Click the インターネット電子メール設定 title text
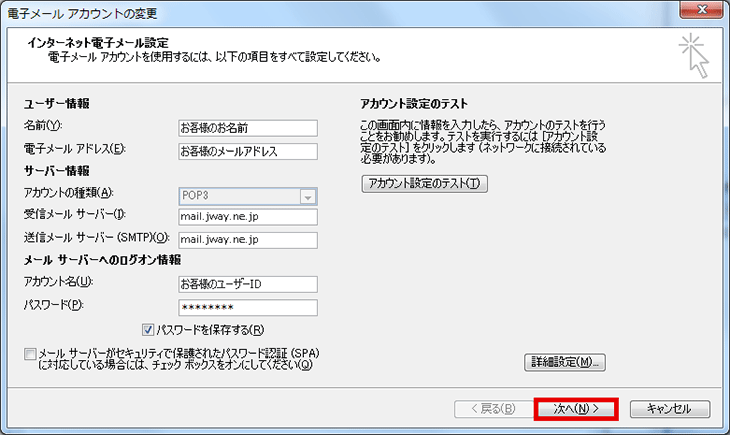Viewport: 730px width, 435px height. (98, 43)
